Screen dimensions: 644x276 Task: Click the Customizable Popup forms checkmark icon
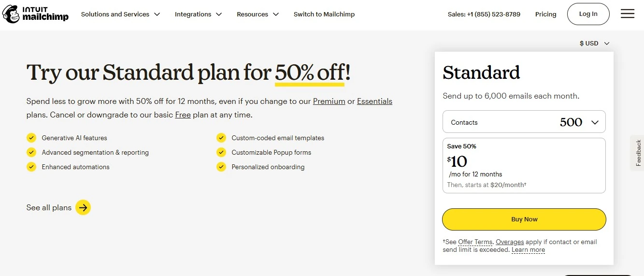pyautogui.click(x=221, y=152)
